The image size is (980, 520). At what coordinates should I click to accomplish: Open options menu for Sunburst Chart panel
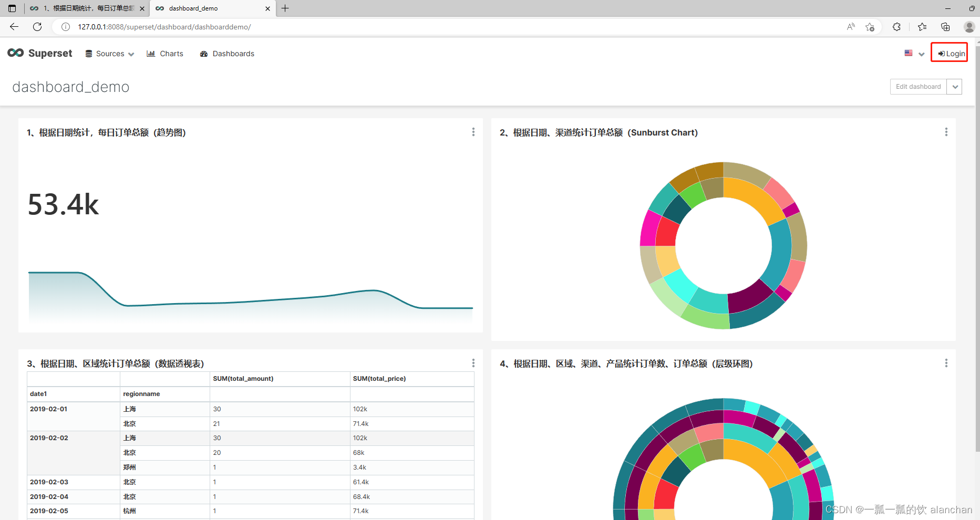point(946,132)
